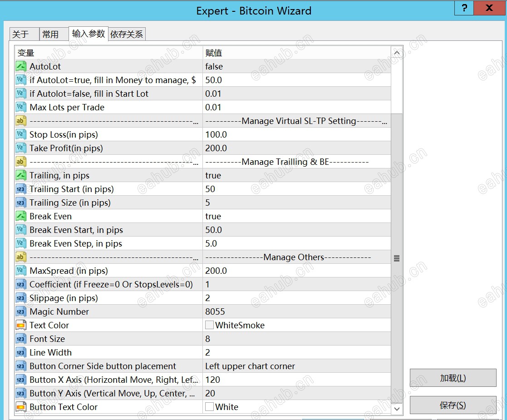Click the Font Size integer icon
507x420 pixels.
(21, 339)
